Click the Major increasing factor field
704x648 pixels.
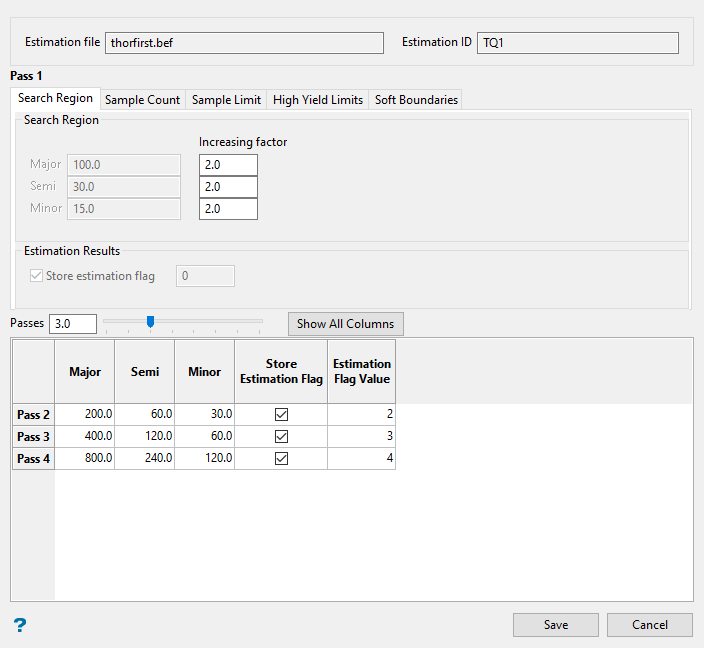(x=228, y=165)
